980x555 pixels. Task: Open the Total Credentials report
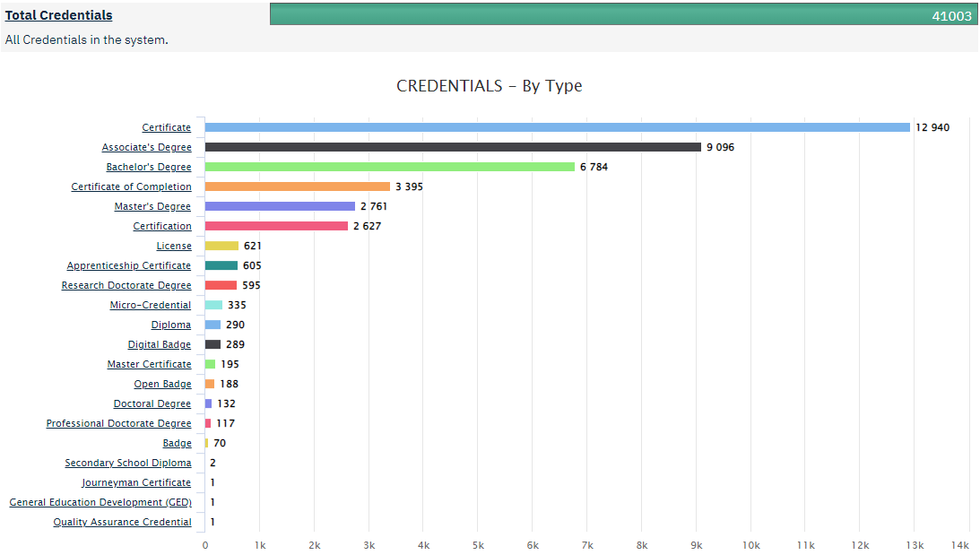click(x=57, y=14)
